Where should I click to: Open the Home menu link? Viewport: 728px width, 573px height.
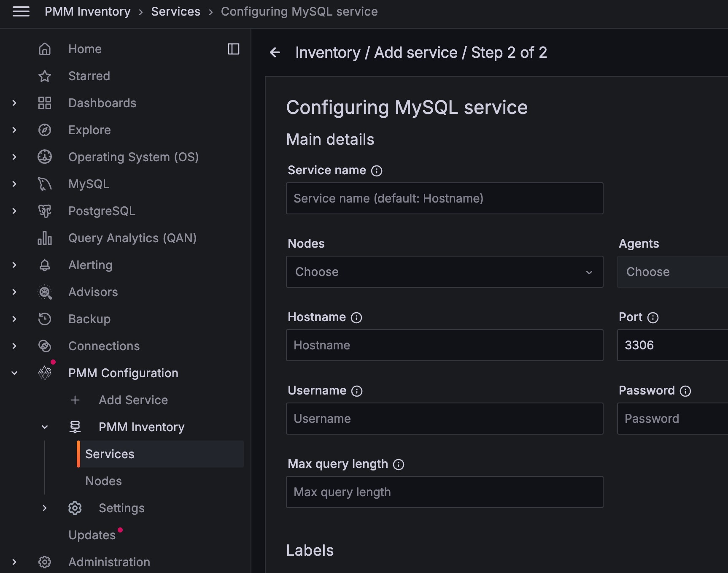(85, 49)
